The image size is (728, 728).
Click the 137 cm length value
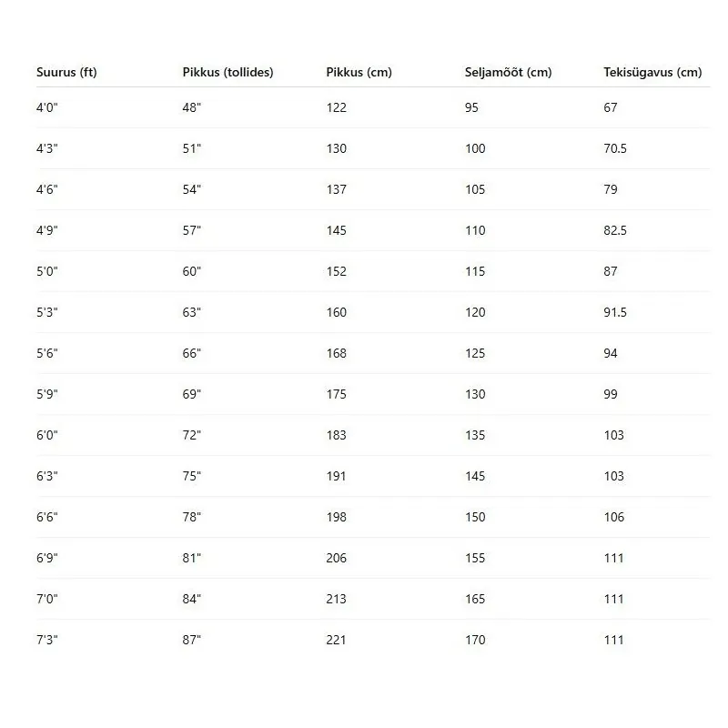[336, 189]
